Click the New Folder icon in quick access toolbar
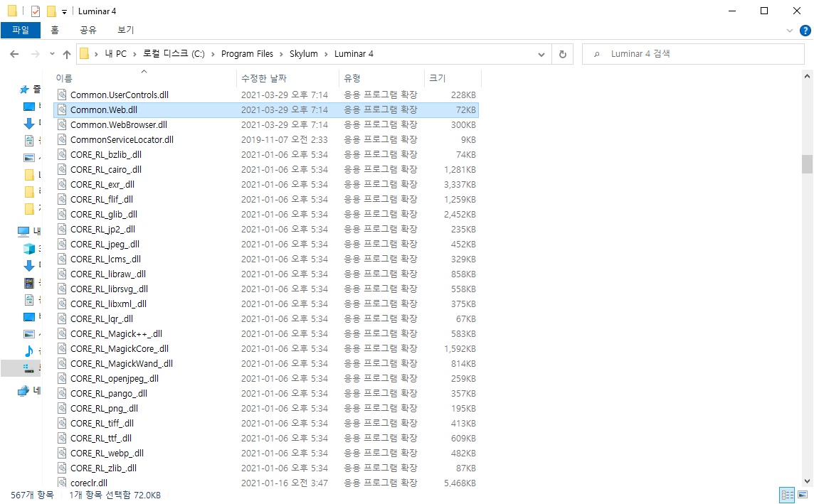Screen dimensions: 814x504 [51, 11]
